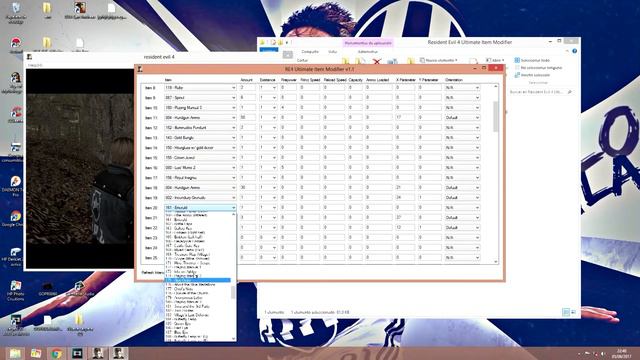Open the DAEMON Tools desktop shortcut

click(15, 186)
